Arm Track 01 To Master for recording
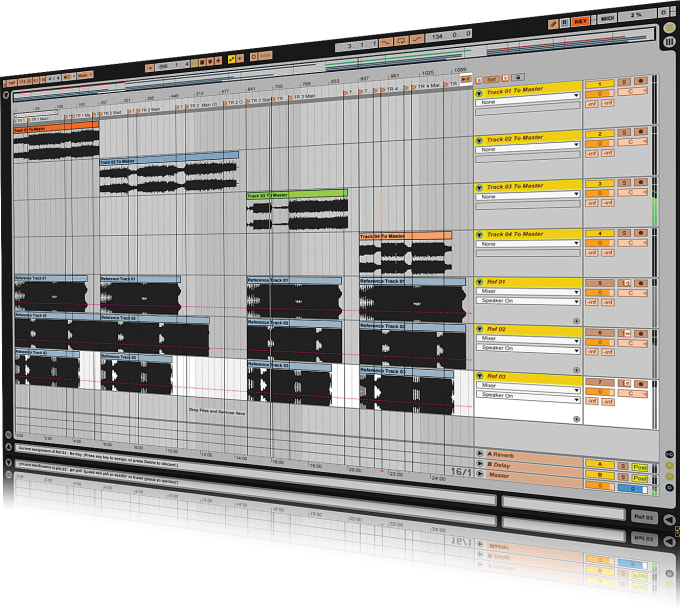The height and width of the screenshot is (609, 680). pos(641,81)
